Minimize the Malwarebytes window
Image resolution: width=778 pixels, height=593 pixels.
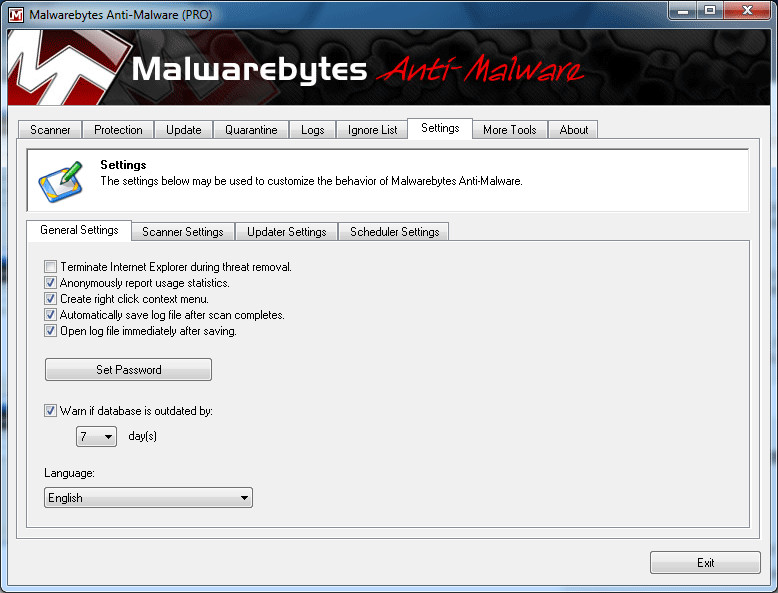coord(683,10)
